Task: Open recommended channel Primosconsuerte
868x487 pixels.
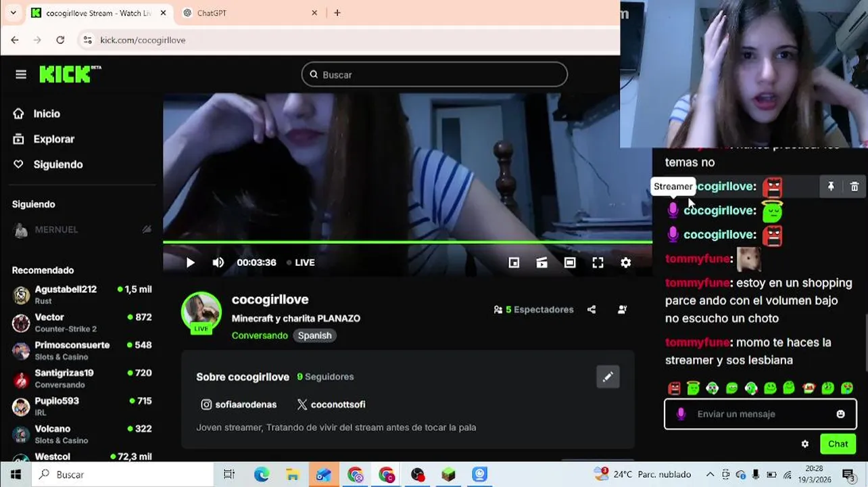Action: click(81, 350)
